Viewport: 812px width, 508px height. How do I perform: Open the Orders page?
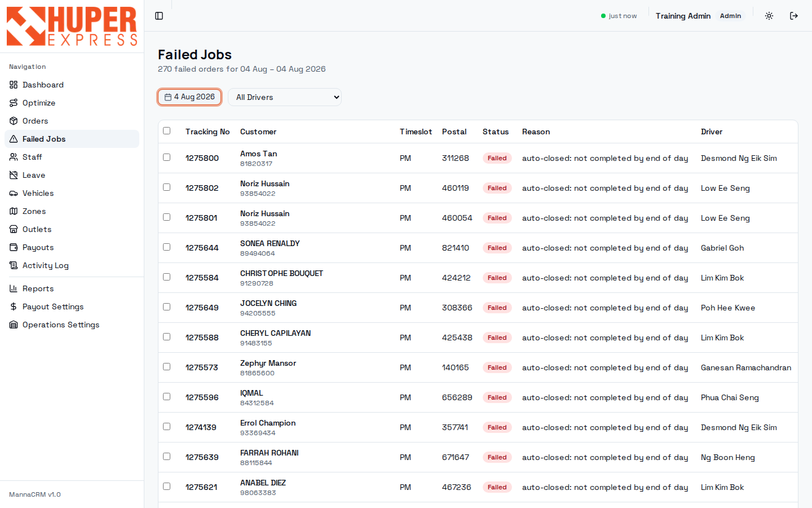pyautogui.click(x=72, y=121)
